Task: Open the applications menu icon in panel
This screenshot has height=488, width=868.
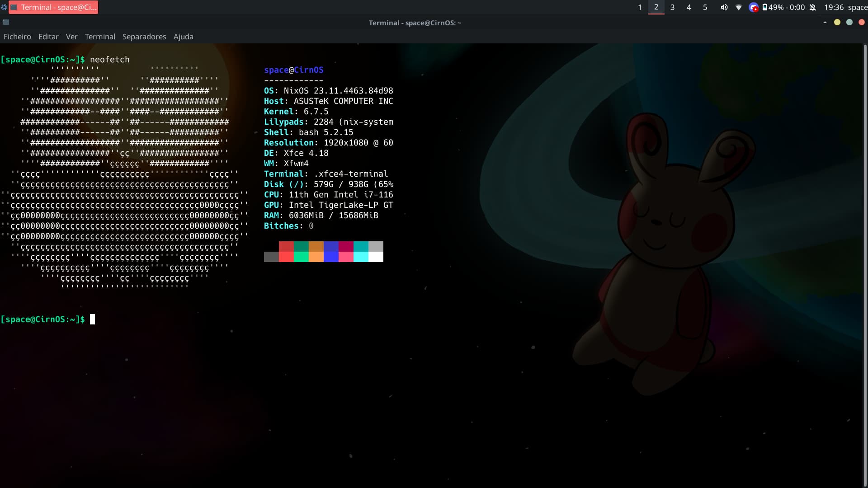Action: point(4,7)
